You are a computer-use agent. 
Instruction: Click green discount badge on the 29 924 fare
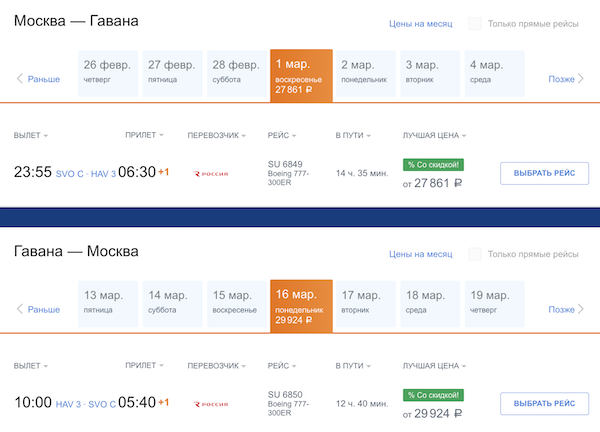pos(433,395)
